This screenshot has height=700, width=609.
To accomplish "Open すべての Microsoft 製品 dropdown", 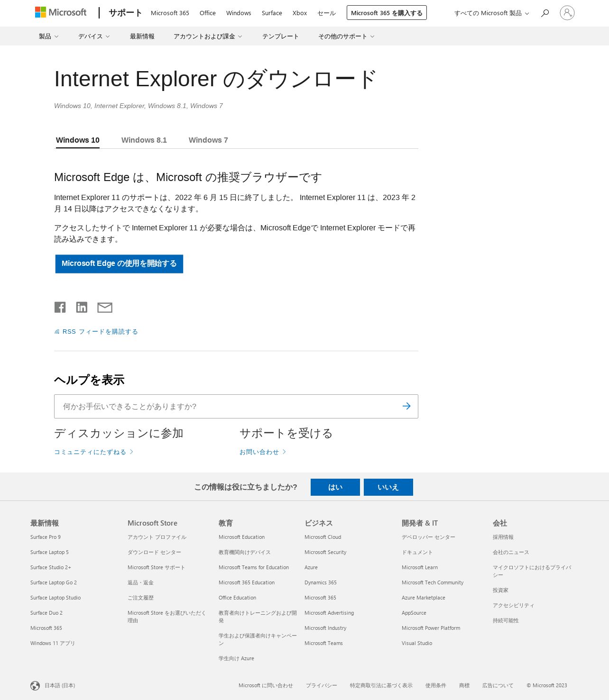I will (x=491, y=13).
